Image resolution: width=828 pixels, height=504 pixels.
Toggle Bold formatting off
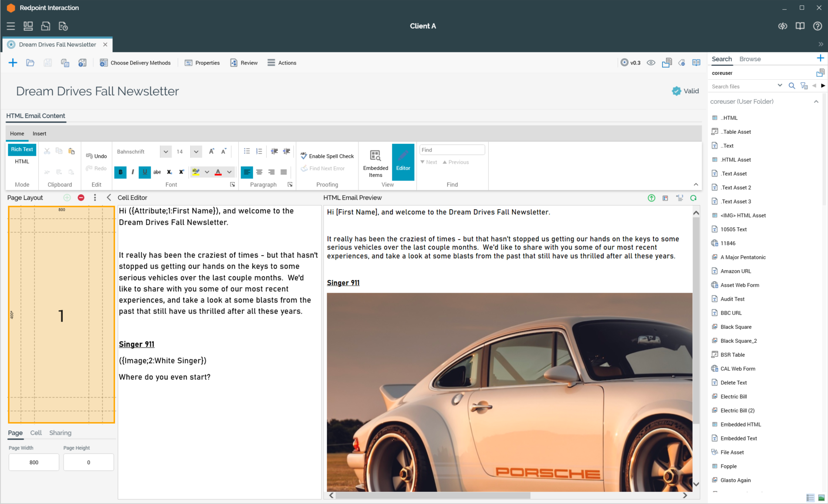tap(121, 172)
